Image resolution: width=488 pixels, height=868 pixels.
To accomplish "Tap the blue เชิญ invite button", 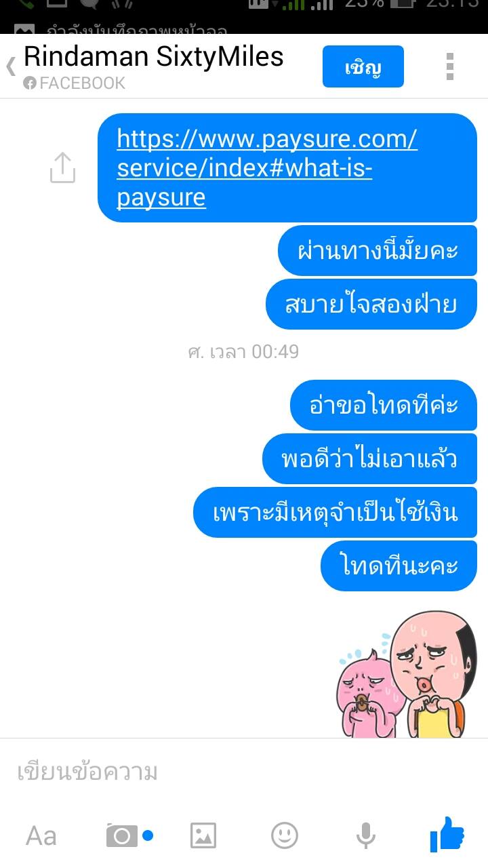I will (363, 66).
